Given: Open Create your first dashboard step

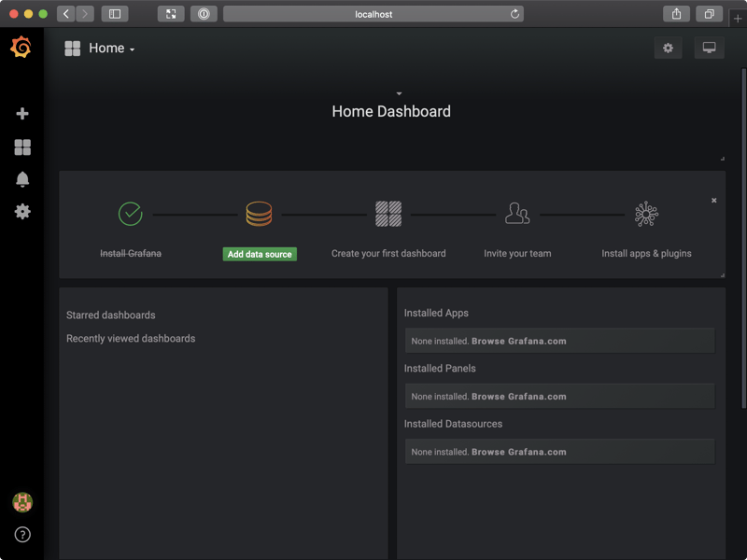Looking at the screenshot, I should (x=388, y=253).
